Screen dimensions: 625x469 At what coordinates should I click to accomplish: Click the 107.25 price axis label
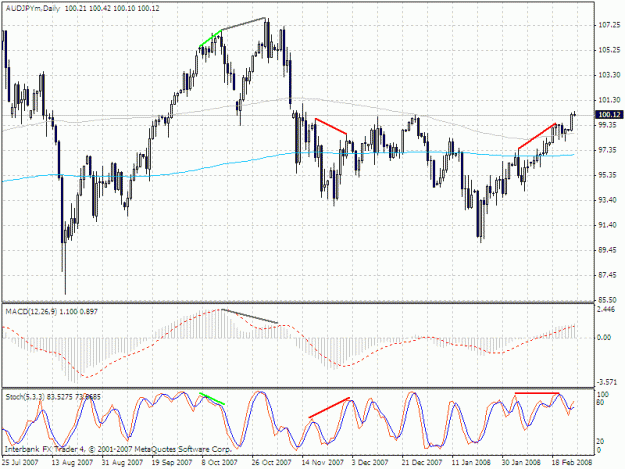(x=609, y=25)
